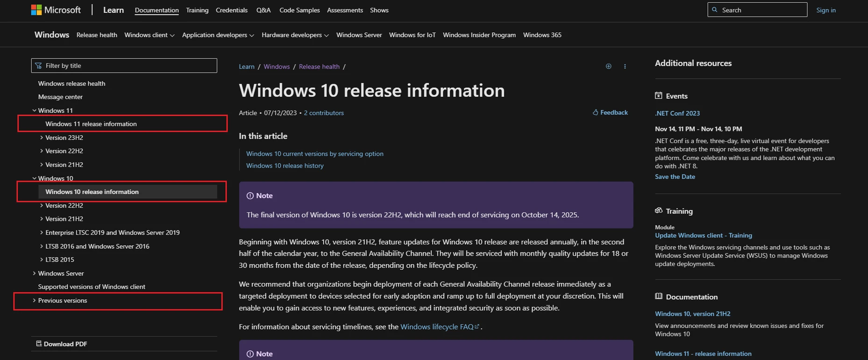Open Windows for IoT nav item
This screenshot has height=360, width=868.
click(x=412, y=35)
